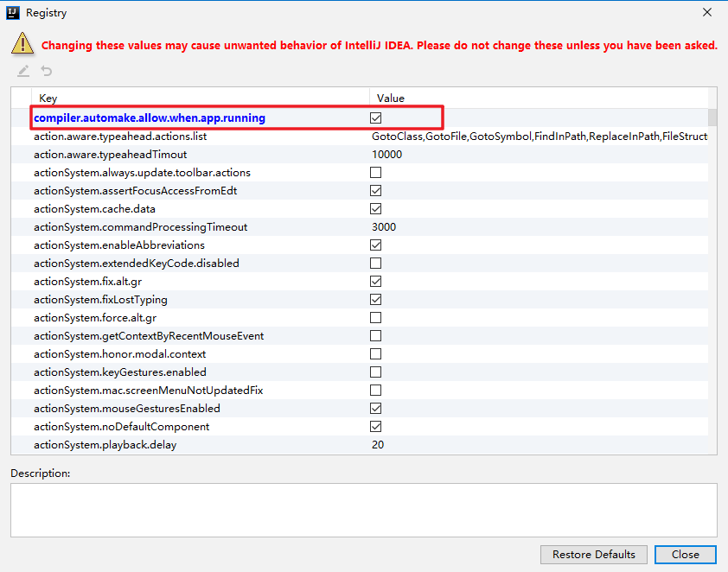
Task: Check actionSystem.mac.screenMenuNotUpdatedFix box
Action: (x=375, y=391)
